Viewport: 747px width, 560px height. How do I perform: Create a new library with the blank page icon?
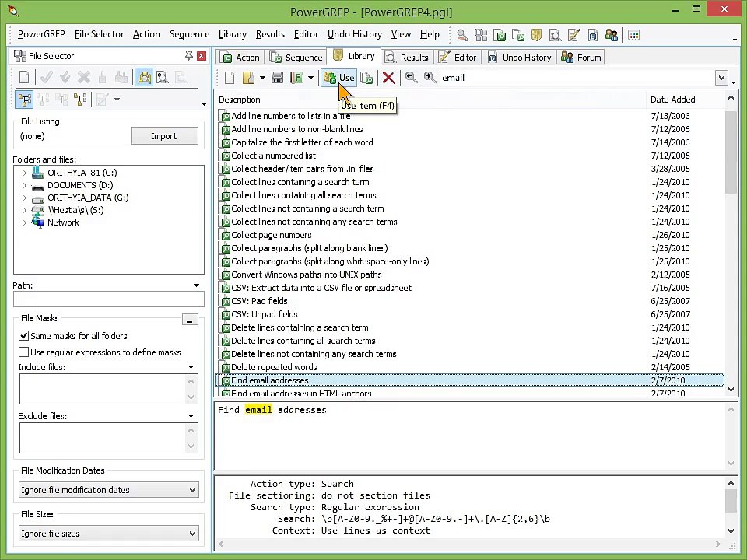230,78
